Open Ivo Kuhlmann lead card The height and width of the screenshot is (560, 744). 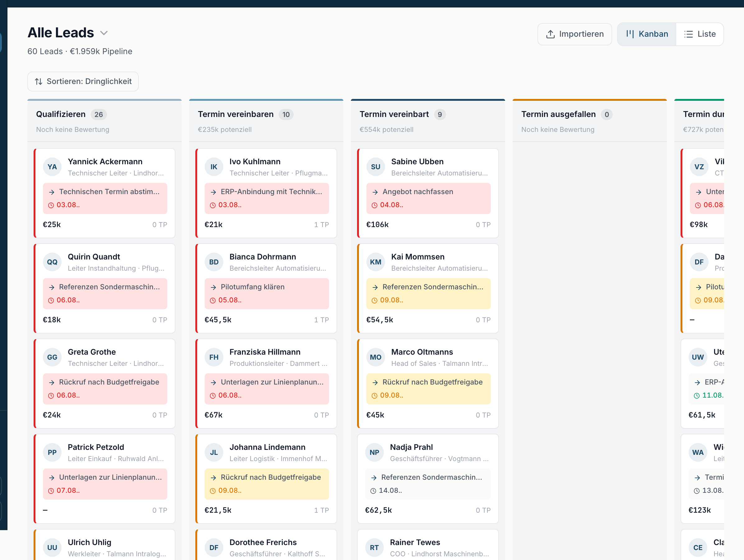click(x=266, y=193)
